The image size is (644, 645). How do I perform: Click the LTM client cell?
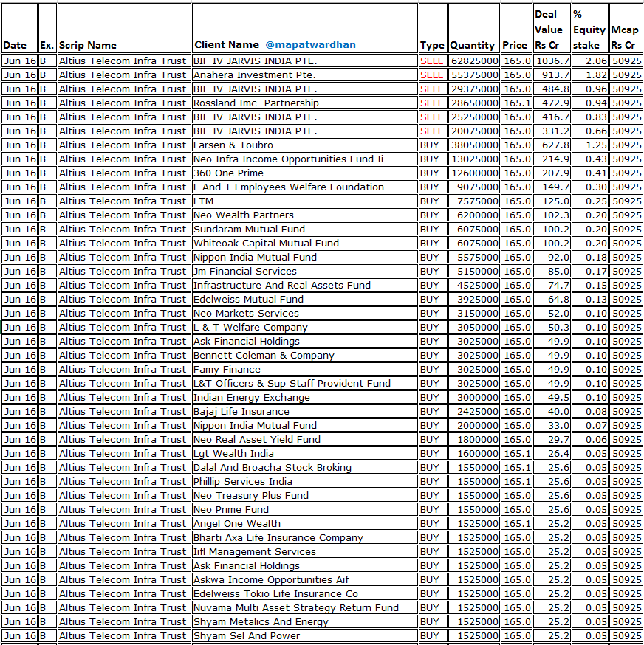pyautogui.click(x=305, y=201)
